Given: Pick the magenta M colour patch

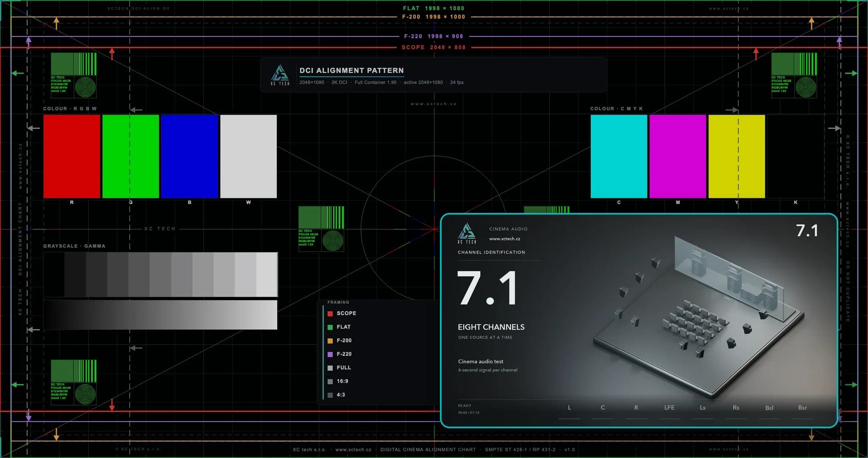Looking at the screenshot, I should 678,156.
